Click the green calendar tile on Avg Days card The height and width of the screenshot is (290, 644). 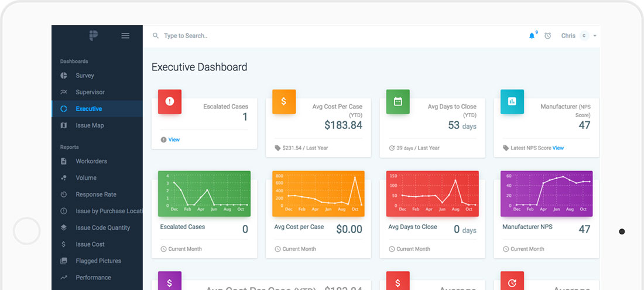click(x=398, y=101)
